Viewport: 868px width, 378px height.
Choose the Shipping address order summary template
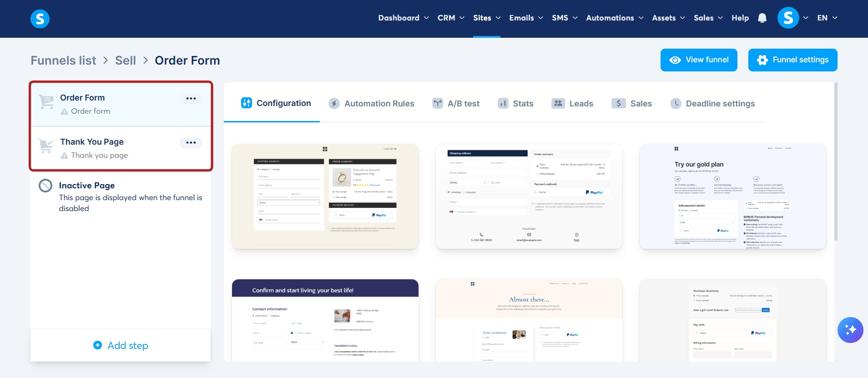coord(529,197)
